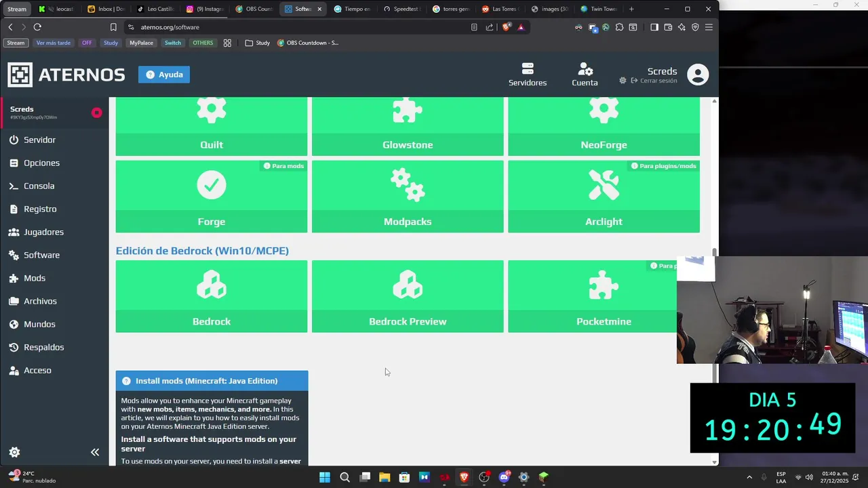Viewport: 868px width, 488px height.
Task: Open the Study bookmarks folder
Action: [257, 43]
